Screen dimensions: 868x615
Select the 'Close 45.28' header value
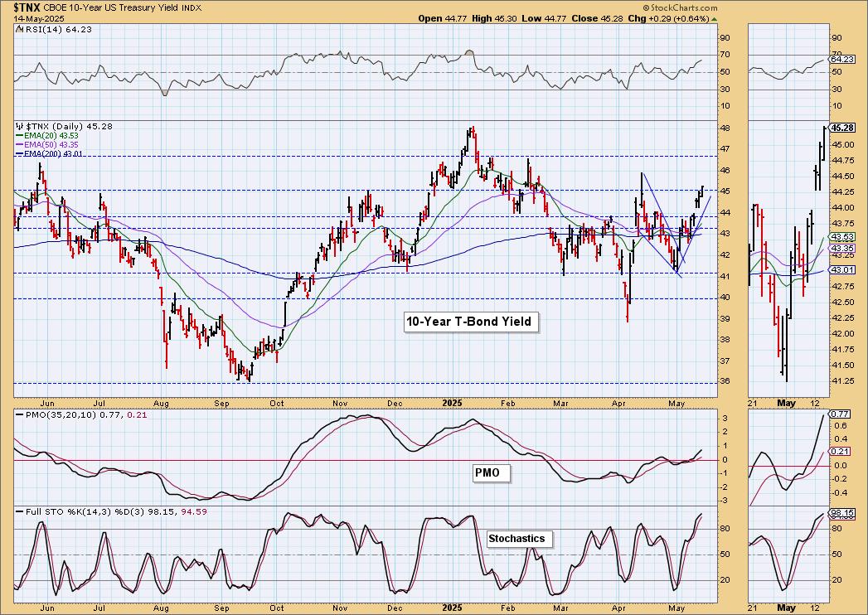pos(598,18)
